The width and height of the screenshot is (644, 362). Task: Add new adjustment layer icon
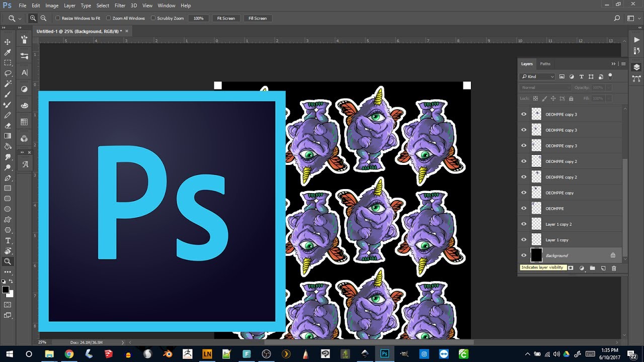click(582, 268)
